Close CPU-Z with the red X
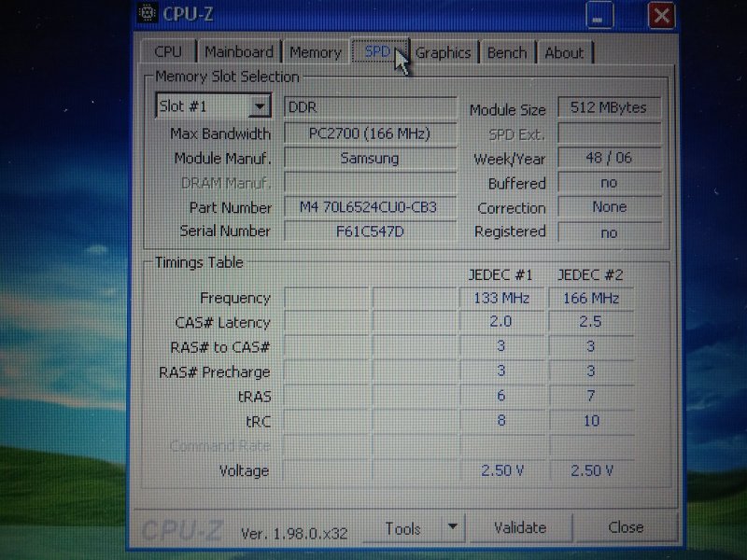This screenshot has width=747, height=560. point(660,15)
